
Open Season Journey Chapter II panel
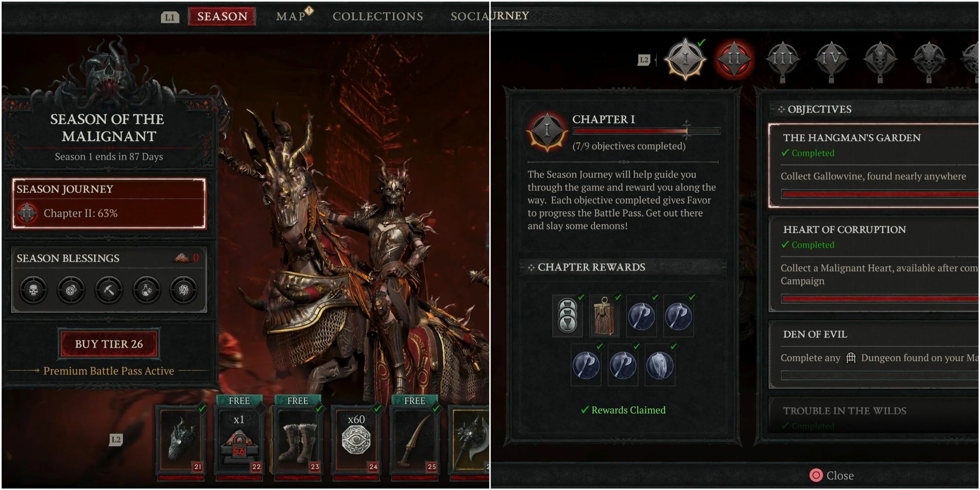pos(109,204)
